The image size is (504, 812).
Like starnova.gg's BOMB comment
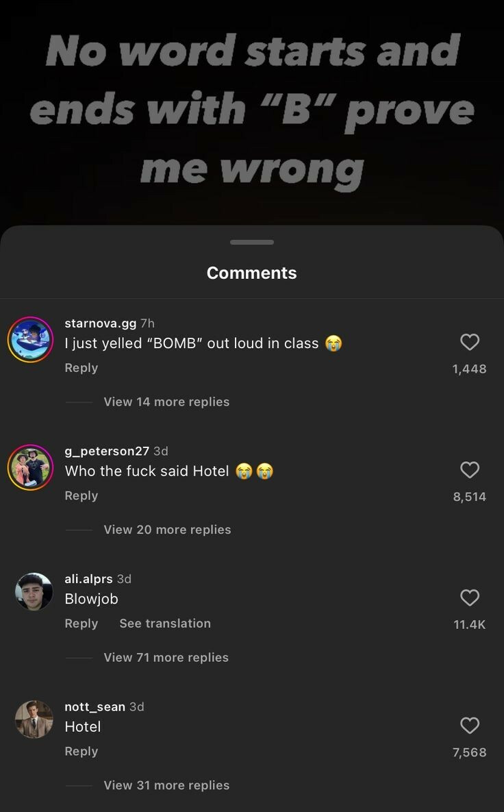coord(469,342)
